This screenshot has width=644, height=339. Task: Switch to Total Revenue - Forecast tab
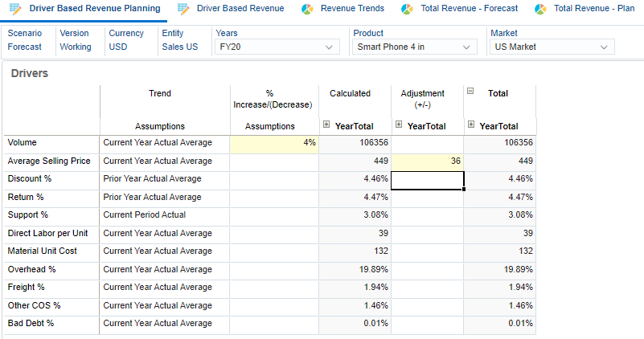point(469,8)
